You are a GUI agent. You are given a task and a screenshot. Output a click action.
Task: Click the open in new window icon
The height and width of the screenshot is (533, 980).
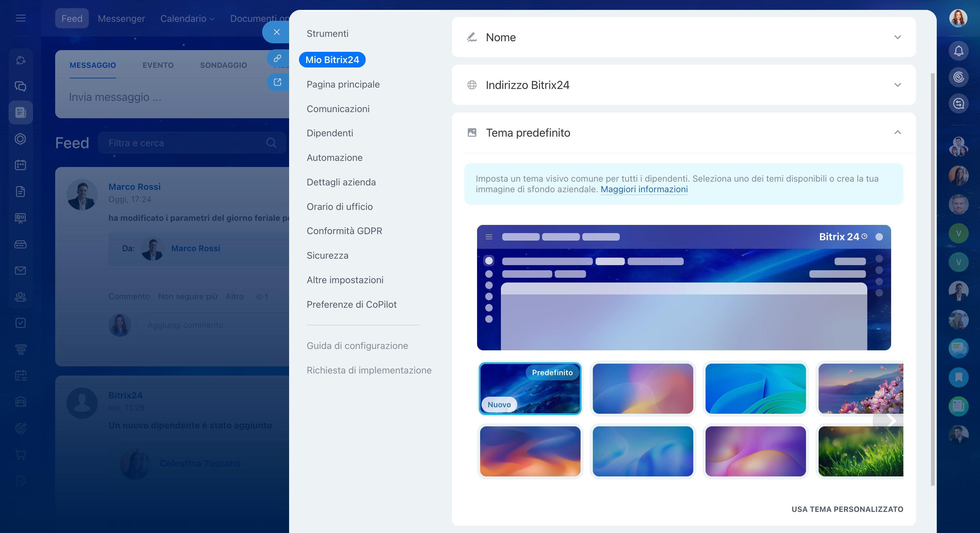277,82
